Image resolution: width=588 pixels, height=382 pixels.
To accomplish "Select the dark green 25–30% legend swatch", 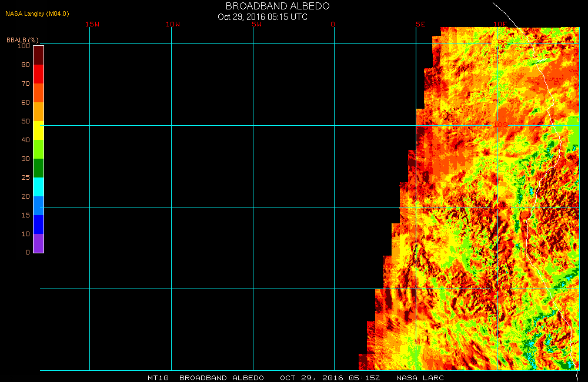I will [38, 168].
